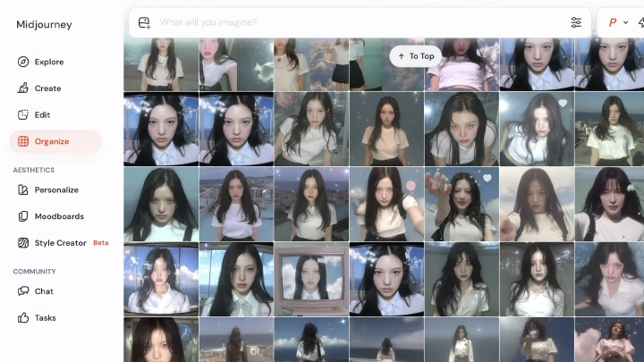This screenshot has height=362, width=644.
Task: Go to the Explore page
Action: tap(55, 62)
